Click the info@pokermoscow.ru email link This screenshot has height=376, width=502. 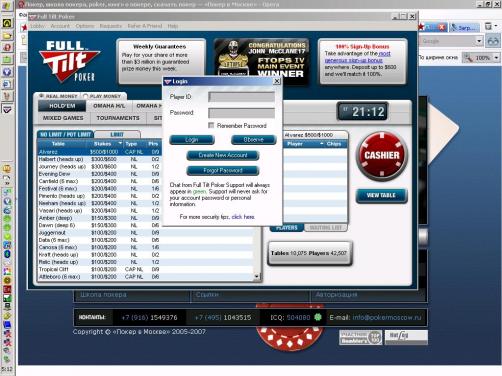pyautogui.click(x=387, y=317)
